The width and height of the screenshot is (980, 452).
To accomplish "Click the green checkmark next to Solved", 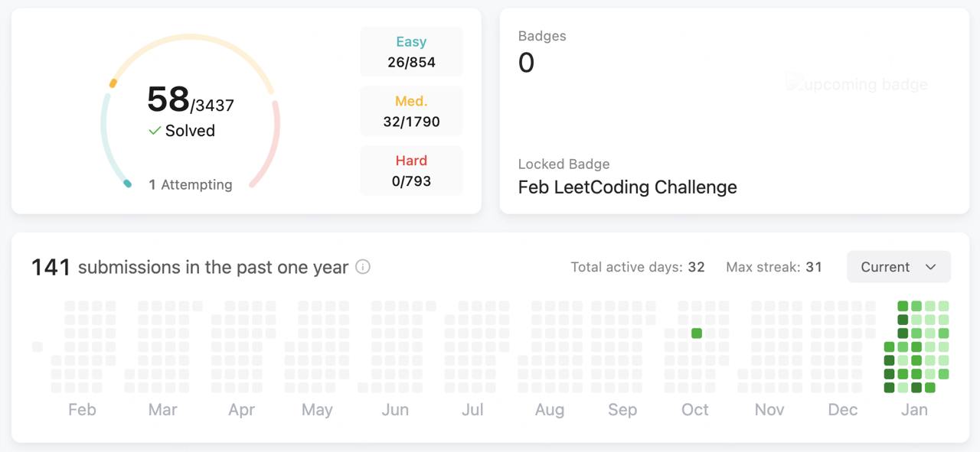I will (x=155, y=131).
